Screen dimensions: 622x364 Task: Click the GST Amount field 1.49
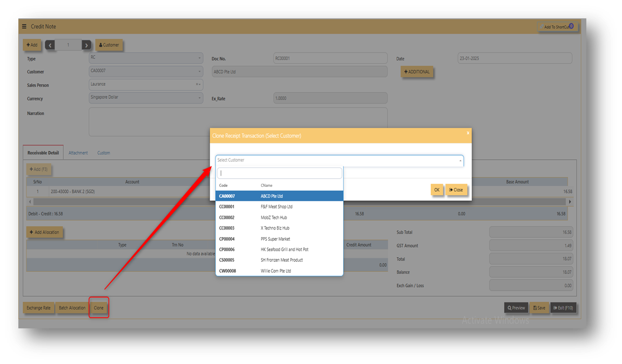531,245
